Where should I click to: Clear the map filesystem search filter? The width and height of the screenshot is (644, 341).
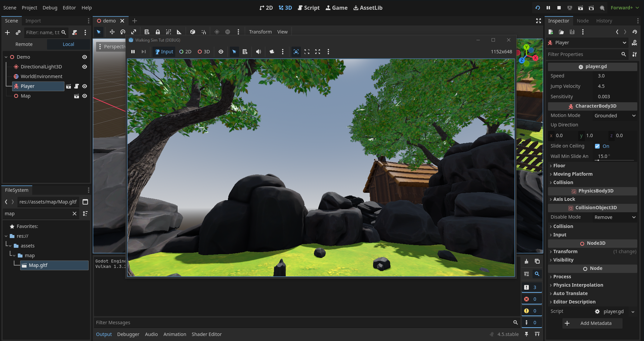point(75,214)
